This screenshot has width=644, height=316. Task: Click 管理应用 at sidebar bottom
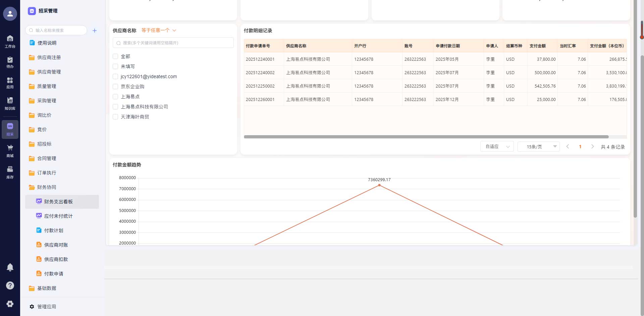pos(46,307)
